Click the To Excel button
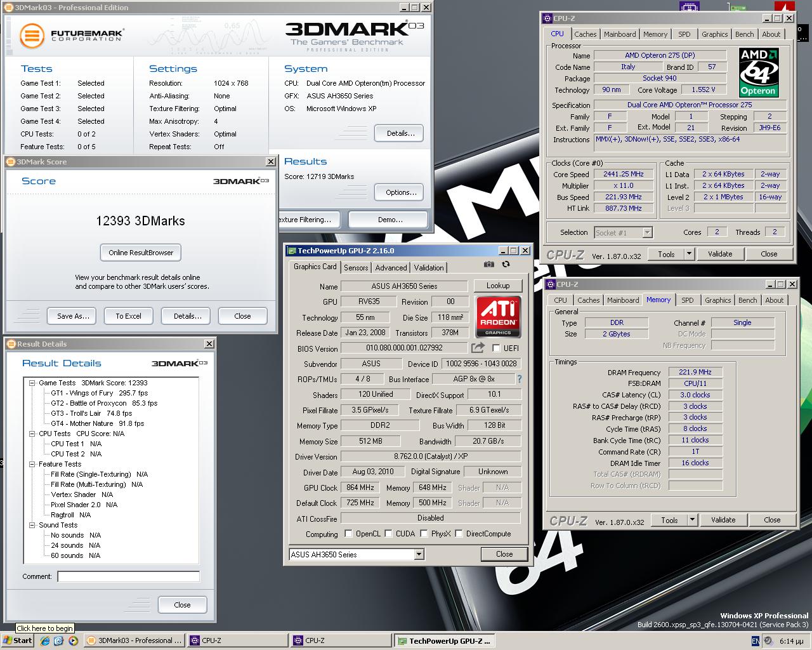The width and height of the screenshot is (812, 650). coord(128,316)
